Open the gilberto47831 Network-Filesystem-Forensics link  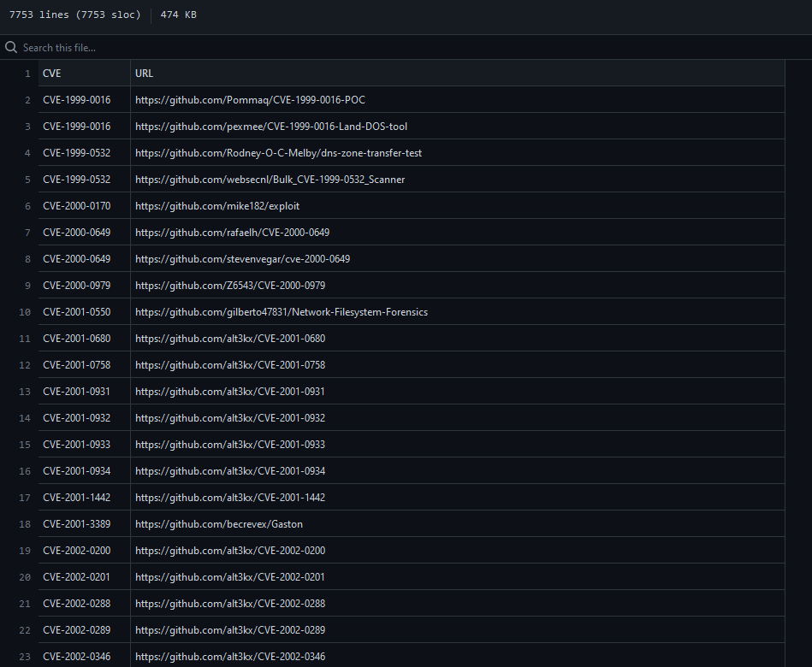tap(281, 312)
